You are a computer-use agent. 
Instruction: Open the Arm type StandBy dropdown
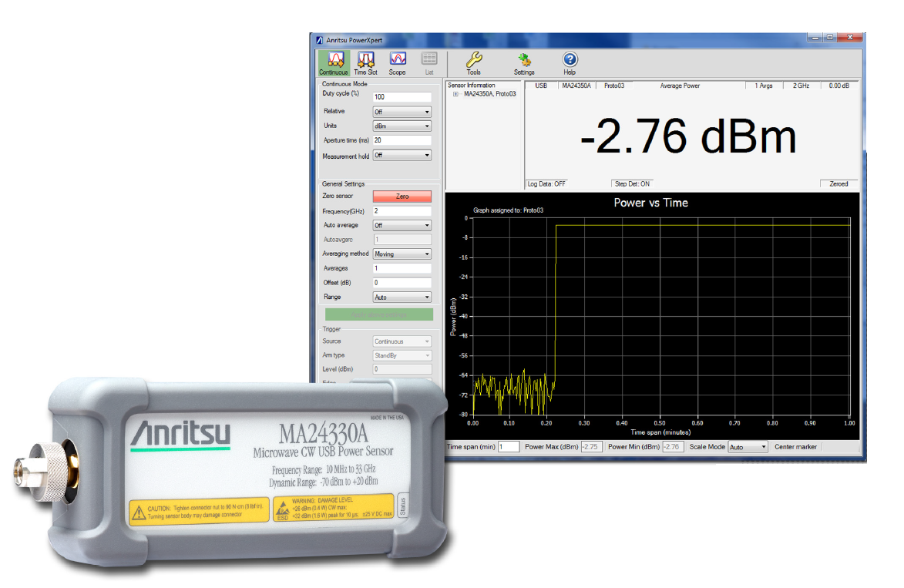[402, 356]
